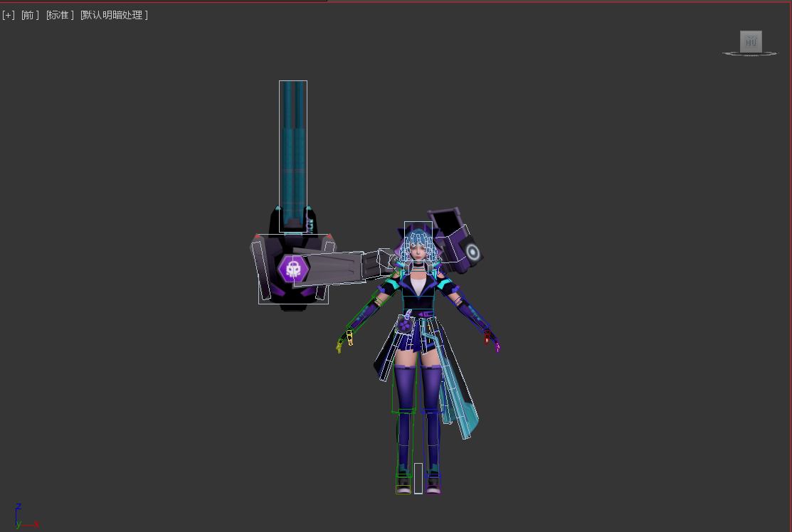
Task: Select the white concentric-circle speaker on right cannon
Action: tap(472, 251)
